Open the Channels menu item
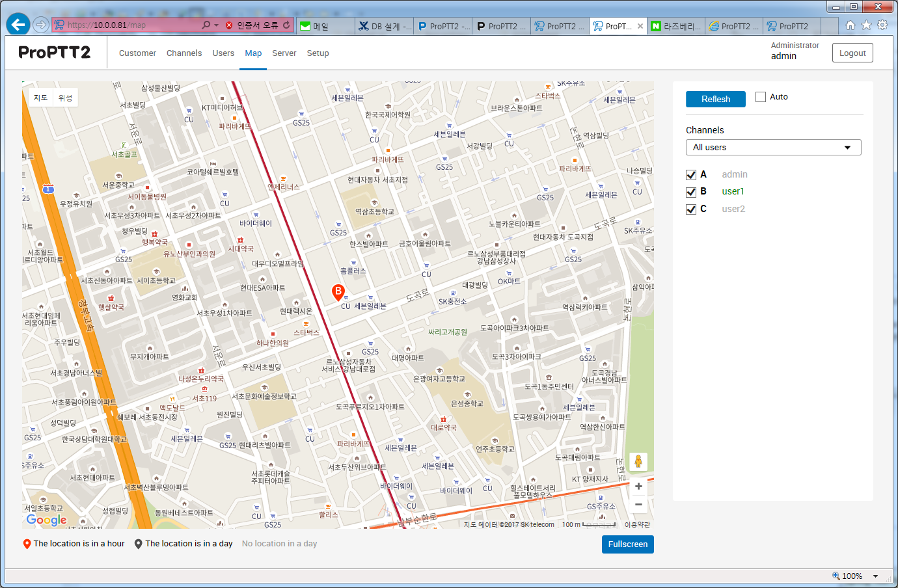The height and width of the screenshot is (588, 898). [x=184, y=53]
